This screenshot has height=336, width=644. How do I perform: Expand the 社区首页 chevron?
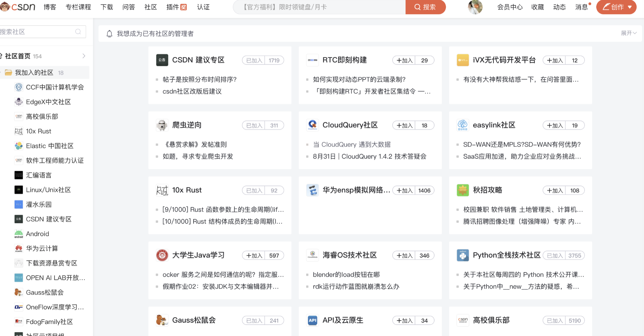tap(84, 56)
